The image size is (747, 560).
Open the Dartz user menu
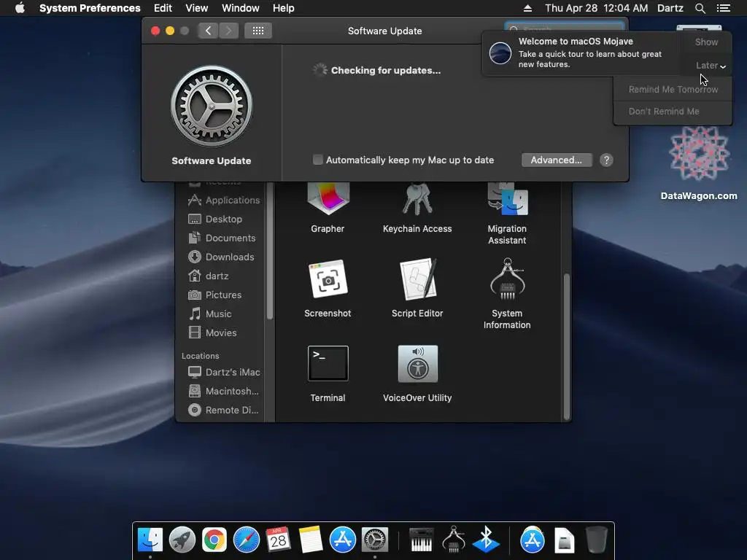pos(670,8)
